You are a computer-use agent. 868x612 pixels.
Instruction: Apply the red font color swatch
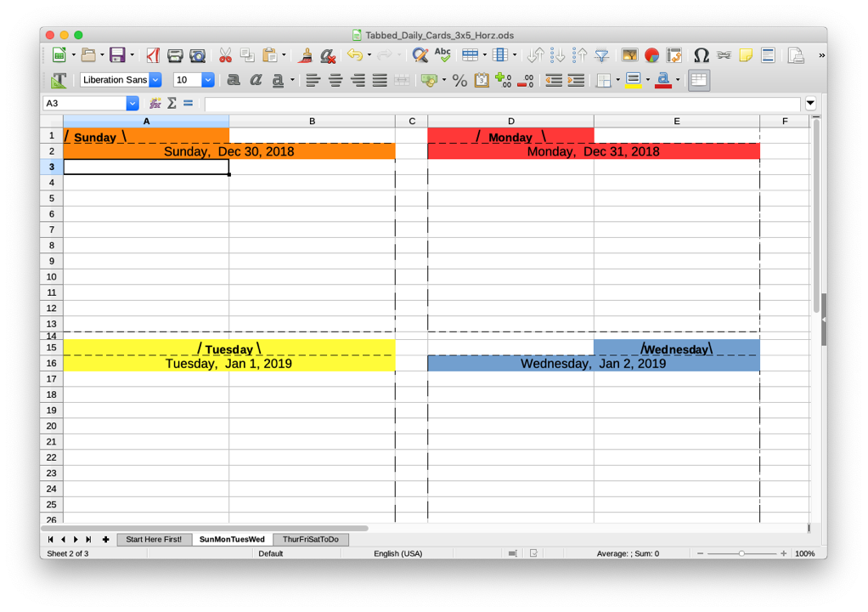point(663,80)
